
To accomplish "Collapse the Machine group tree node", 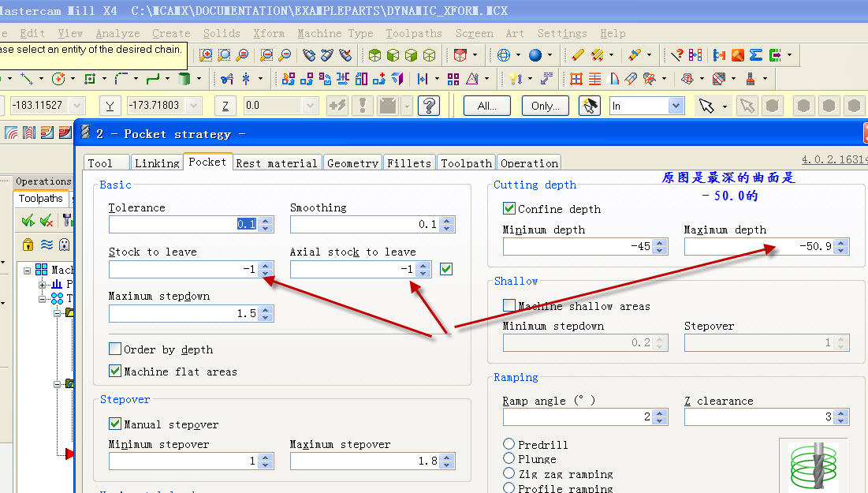I will click(27, 271).
